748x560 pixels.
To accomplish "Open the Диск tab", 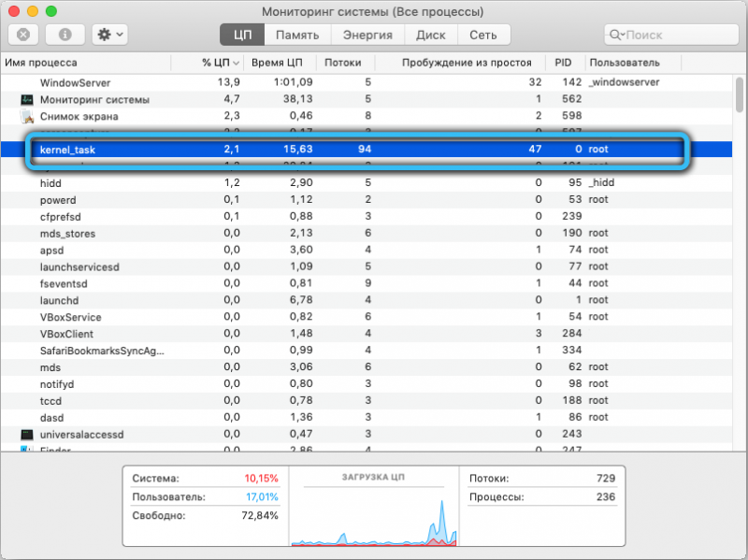I will click(x=431, y=35).
